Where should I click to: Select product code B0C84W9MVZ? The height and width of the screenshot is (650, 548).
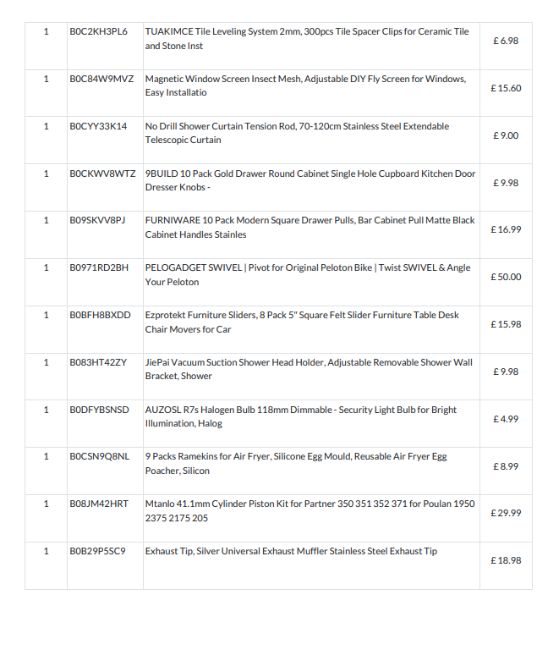(102, 79)
